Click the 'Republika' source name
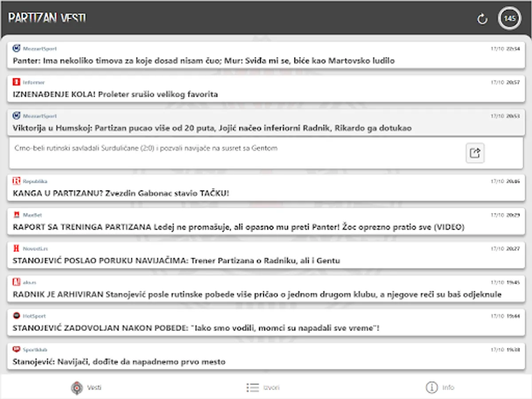 35,181
